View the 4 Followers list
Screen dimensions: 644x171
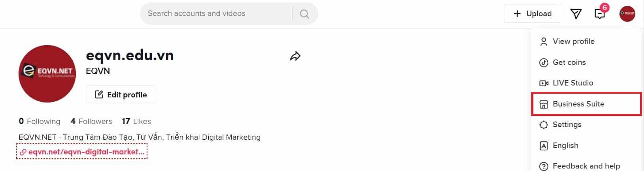91,122
